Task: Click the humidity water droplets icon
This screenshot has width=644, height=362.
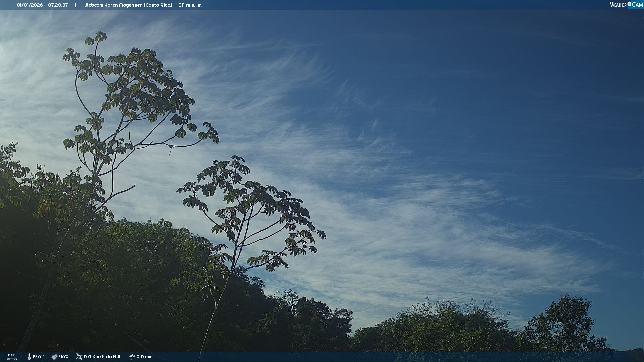Action: coord(54,357)
